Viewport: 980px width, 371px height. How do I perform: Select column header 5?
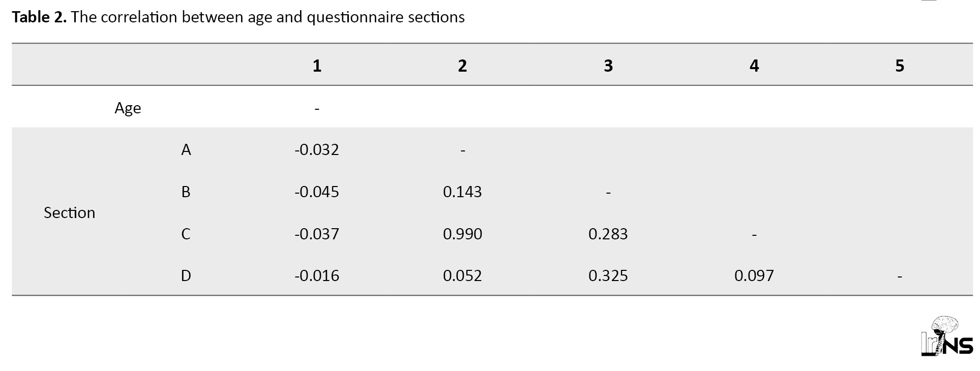tap(900, 66)
